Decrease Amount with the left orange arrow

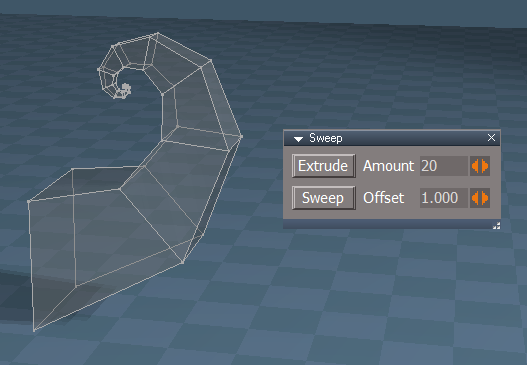click(x=475, y=166)
